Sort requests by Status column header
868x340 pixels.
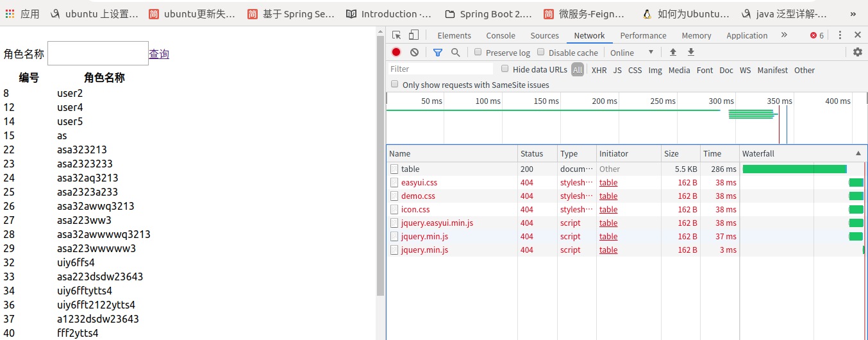point(537,153)
